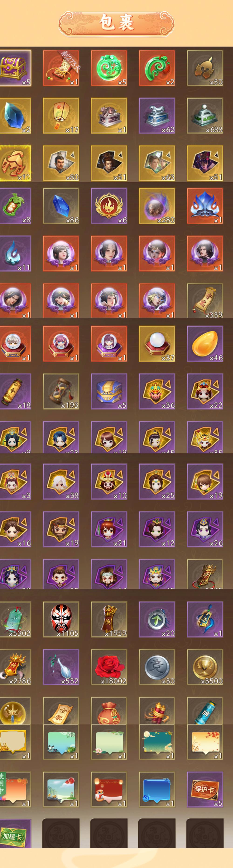Tap the bronze helmet item x50
This screenshot has width=233, height=868.
[205, 68]
